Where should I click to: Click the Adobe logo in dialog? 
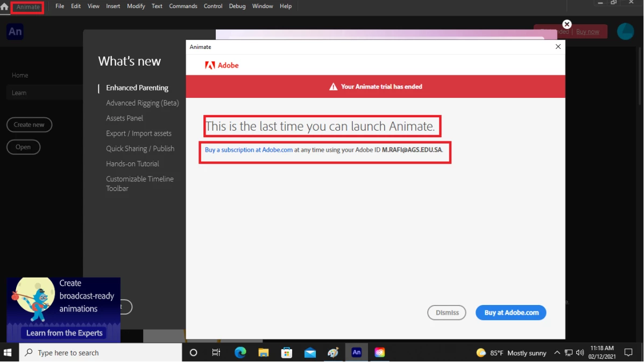(222, 65)
